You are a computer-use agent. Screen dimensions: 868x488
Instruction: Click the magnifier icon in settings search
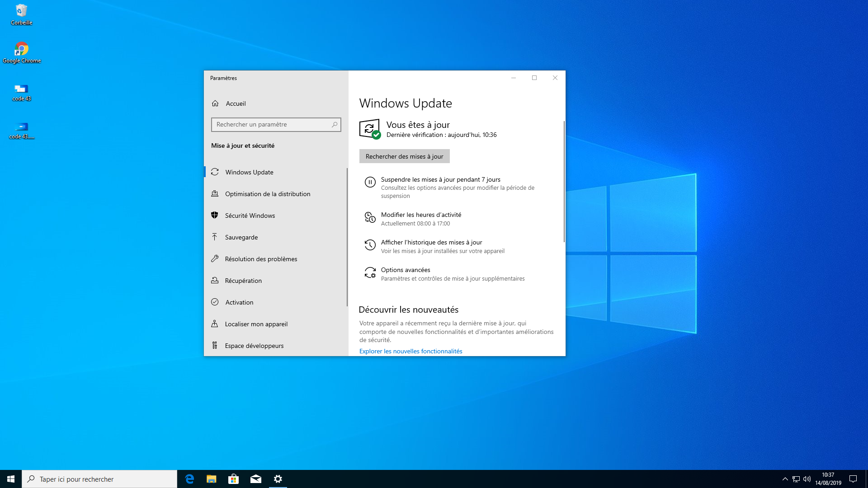click(335, 125)
